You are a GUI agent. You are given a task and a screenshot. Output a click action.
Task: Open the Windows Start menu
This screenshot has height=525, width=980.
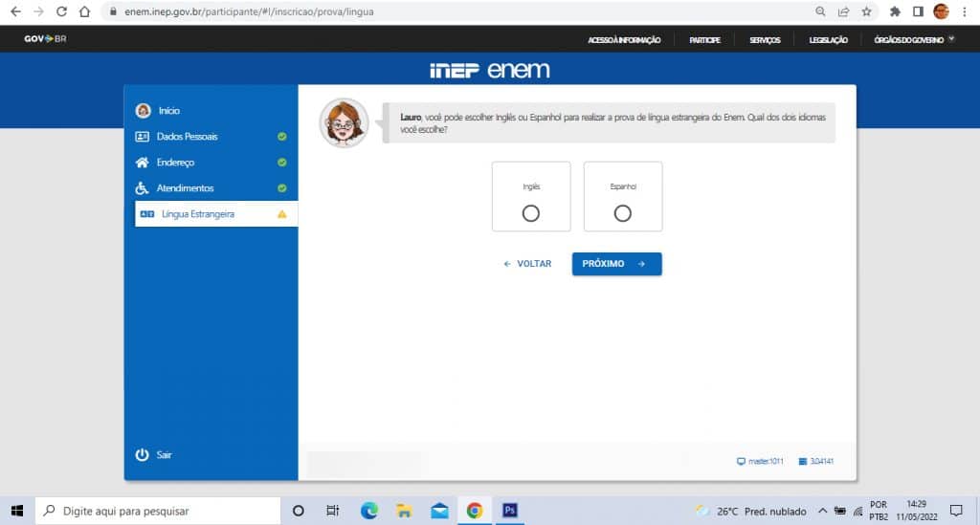tap(17, 511)
